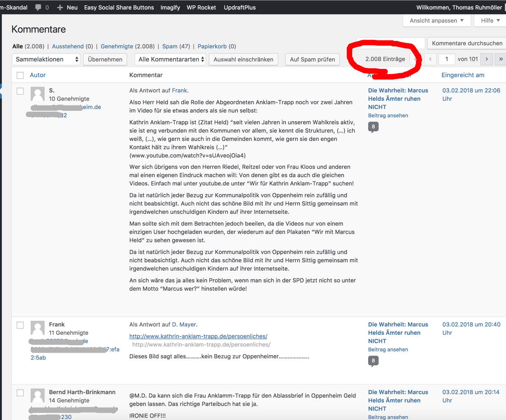The height and width of the screenshot is (420, 506).
Task: Click Frank's avatar image
Action: pos(38,328)
